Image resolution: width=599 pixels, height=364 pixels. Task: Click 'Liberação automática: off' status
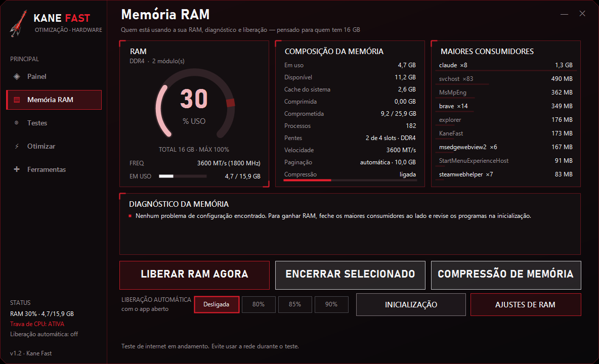coord(44,334)
